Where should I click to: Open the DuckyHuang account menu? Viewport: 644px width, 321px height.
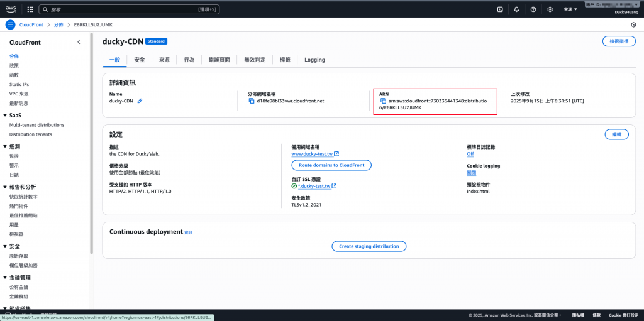click(x=625, y=12)
